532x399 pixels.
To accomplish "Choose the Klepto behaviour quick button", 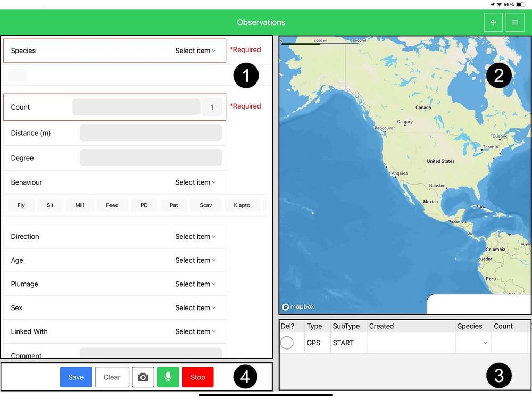I will [242, 205].
